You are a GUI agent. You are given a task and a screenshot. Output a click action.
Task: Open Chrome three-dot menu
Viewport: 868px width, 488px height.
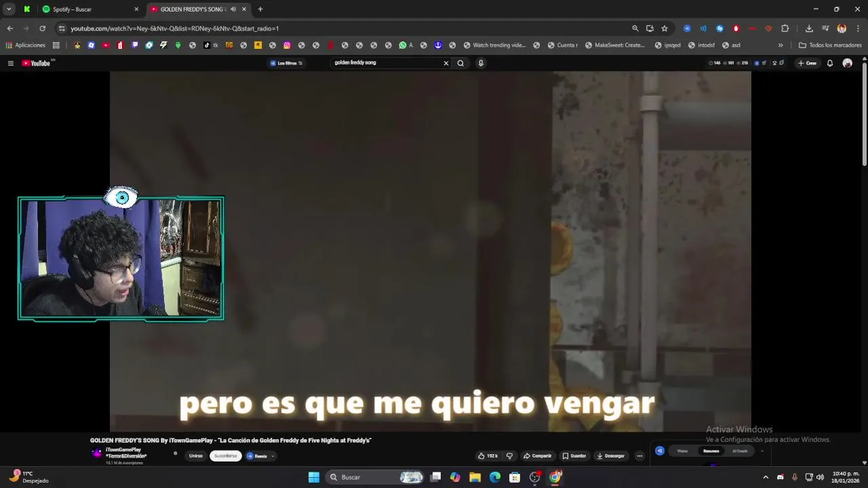pyautogui.click(x=858, y=28)
